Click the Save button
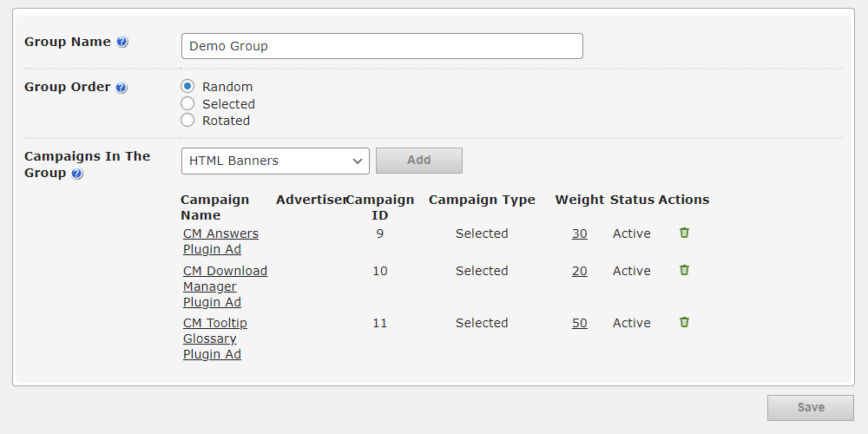The image size is (868, 434). point(810,408)
